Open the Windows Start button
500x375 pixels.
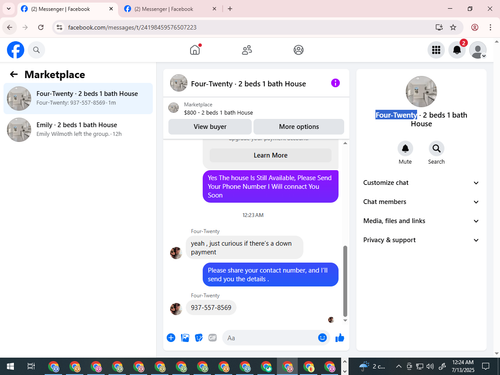pyautogui.click(x=10, y=367)
